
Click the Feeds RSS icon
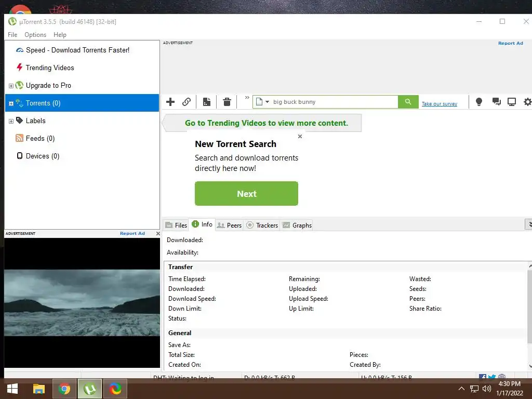[x=20, y=138]
